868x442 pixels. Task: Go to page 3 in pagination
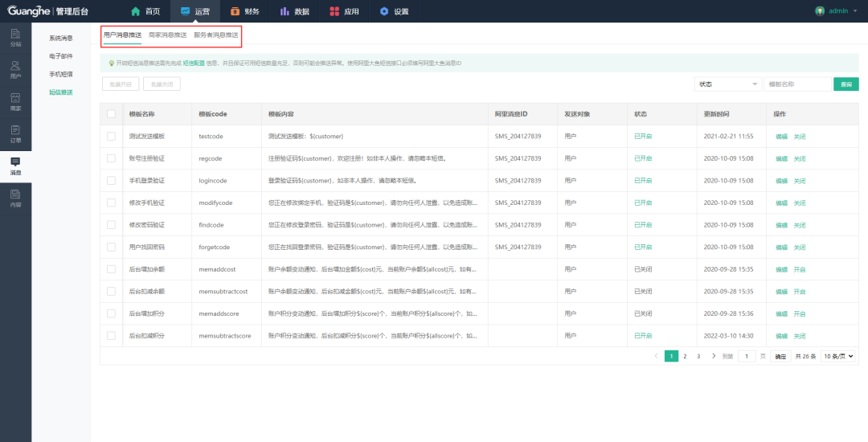pos(698,356)
